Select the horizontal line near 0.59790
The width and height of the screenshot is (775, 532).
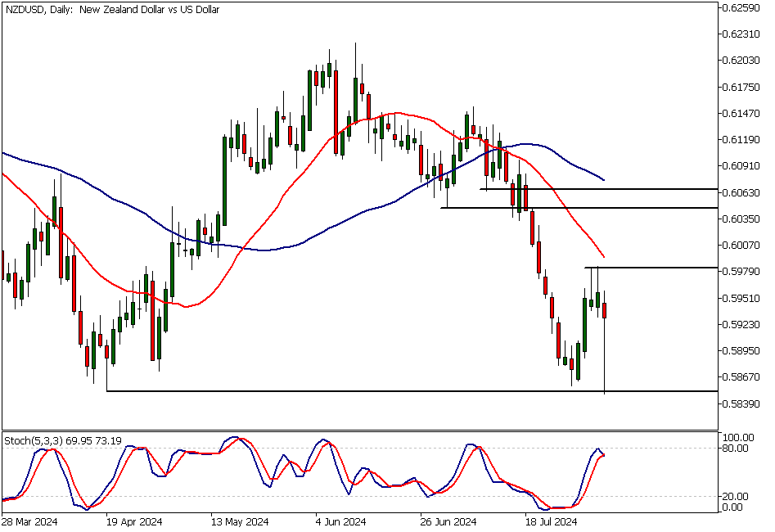tap(655, 267)
